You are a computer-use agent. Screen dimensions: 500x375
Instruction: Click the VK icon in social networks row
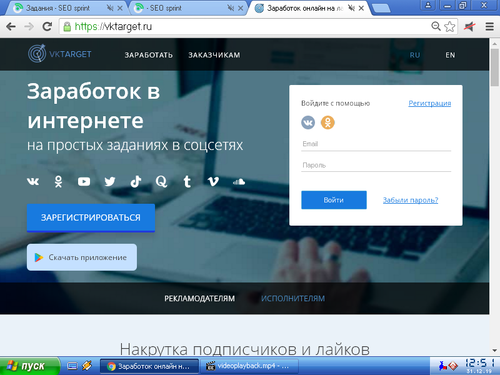pyautogui.click(x=33, y=182)
